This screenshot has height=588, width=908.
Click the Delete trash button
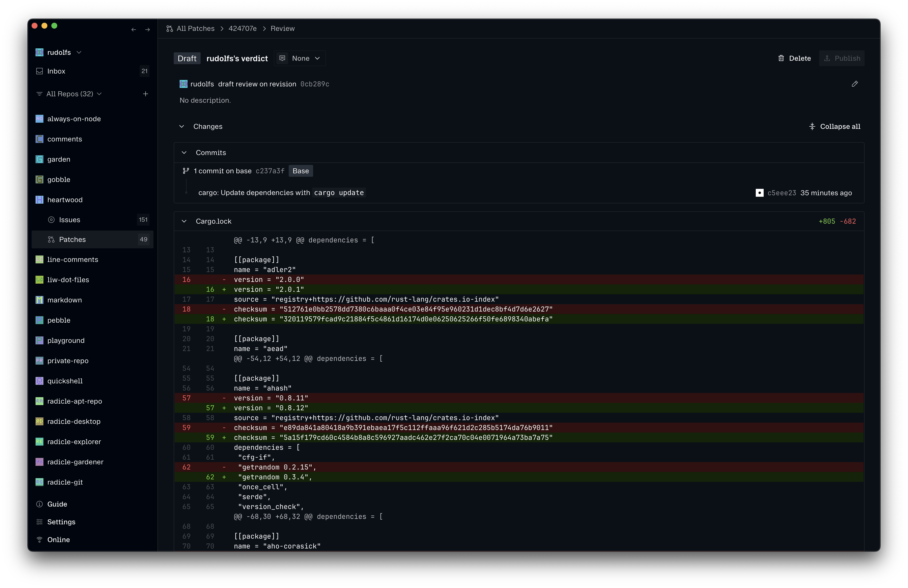point(794,58)
